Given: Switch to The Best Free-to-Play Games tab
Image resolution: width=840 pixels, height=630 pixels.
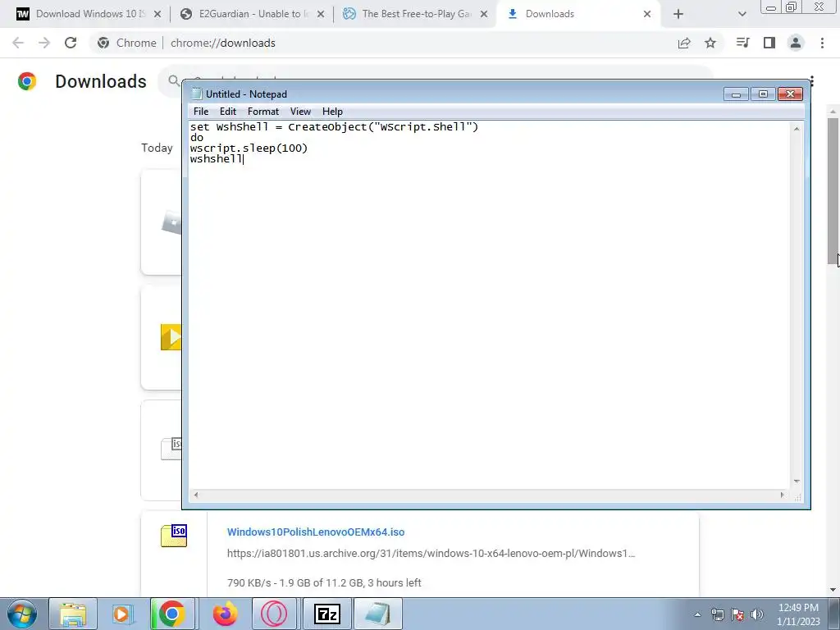Looking at the screenshot, I should pyautogui.click(x=415, y=14).
